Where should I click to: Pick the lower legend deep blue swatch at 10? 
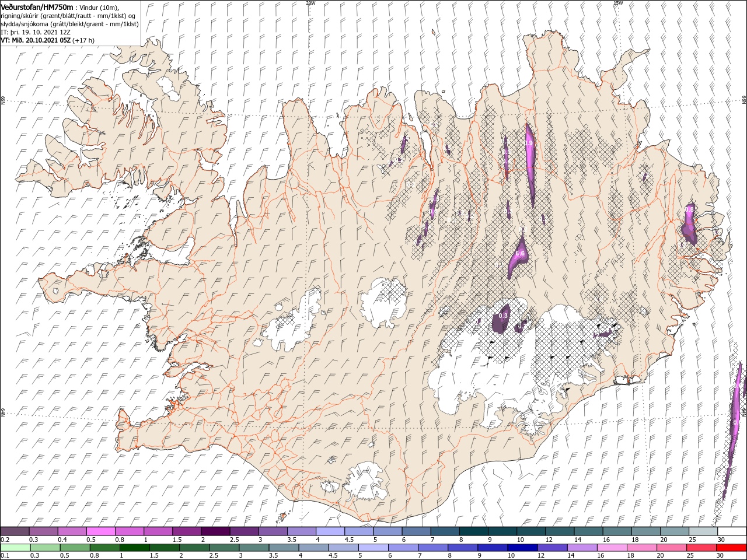click(522, 548)
